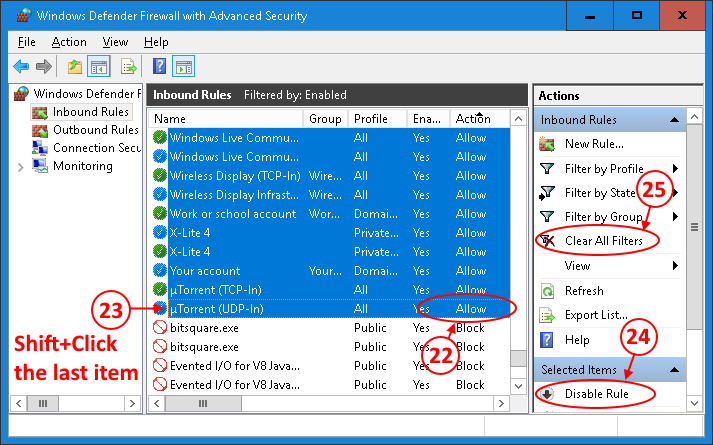Click the New Rule icon in Actions pane
The height and width of the screenshot is (445, 713).
547,144
